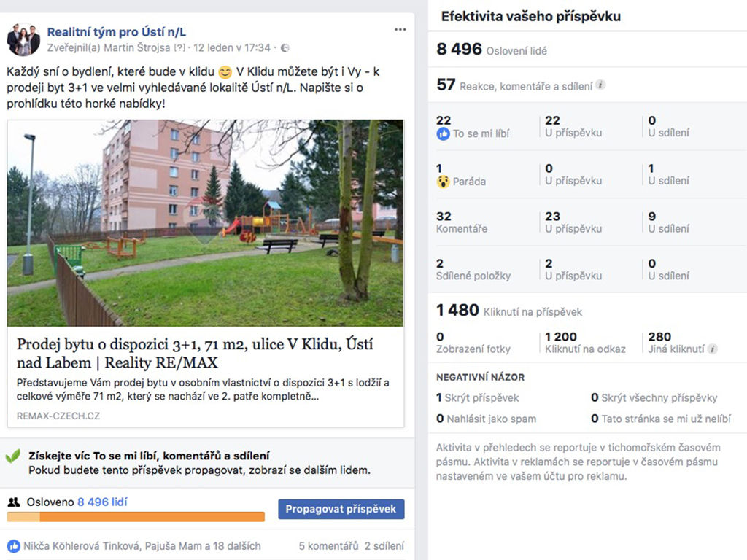Click the public globe privacy icon
The image size is (747, 560).
(285, 48)
